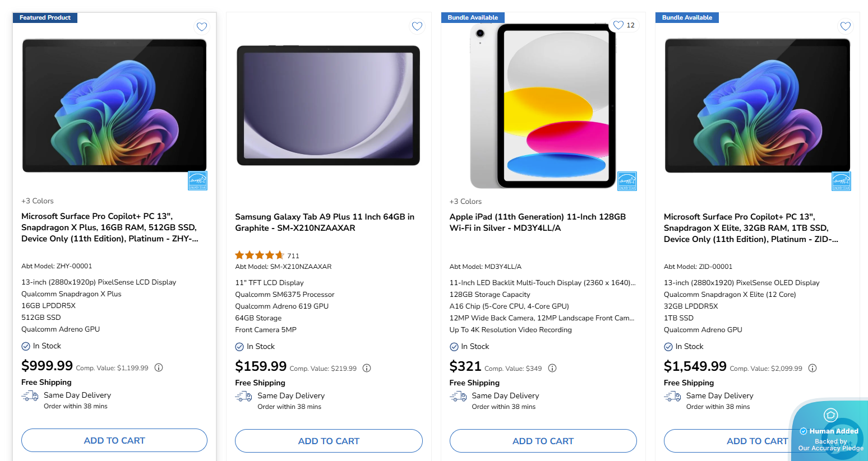Save the Apple iPad to favorites
Image resolution: width=868 pixels, height=461 pixels.
(618, 25)
